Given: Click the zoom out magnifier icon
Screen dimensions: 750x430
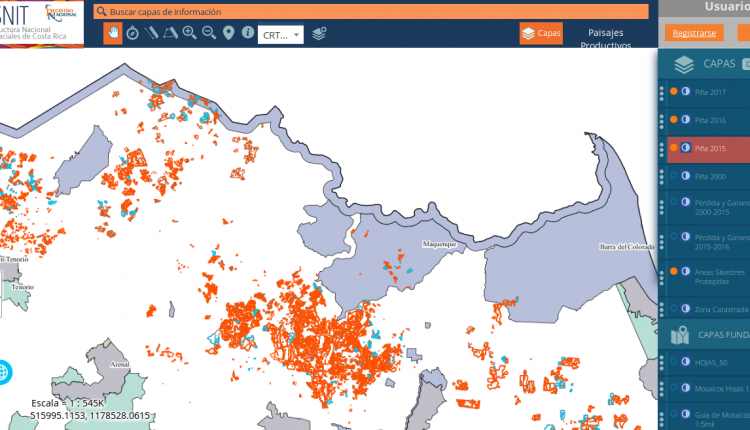Looking at the screenshot, I should click(x=209, y=33).
